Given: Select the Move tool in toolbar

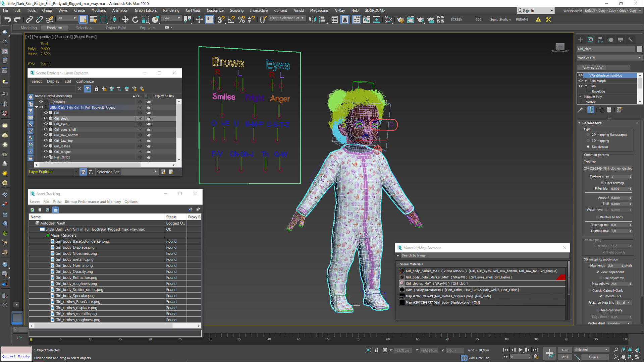Looking at the screenshot, I should click(x=125, y=19).
